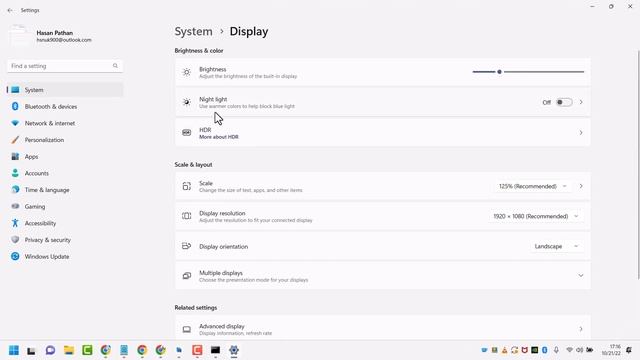Click the Find a setting search box
This screenshot has height=360, width=640.
(65, 66)
